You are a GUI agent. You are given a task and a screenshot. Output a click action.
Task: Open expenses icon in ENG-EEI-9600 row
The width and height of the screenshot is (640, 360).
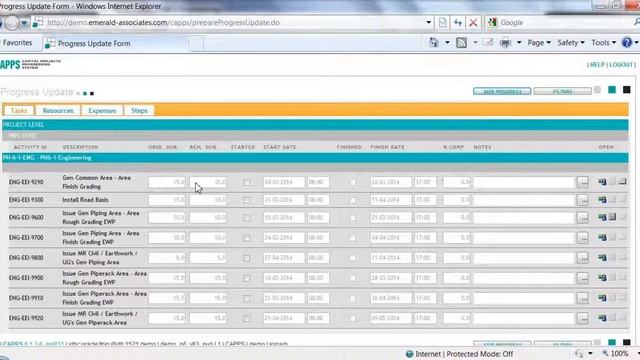612,217
